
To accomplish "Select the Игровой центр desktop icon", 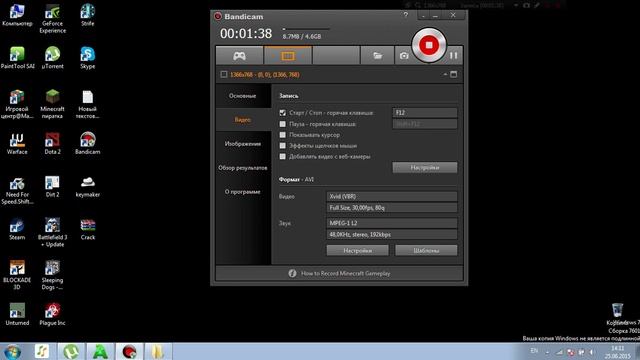I will 17,104.
